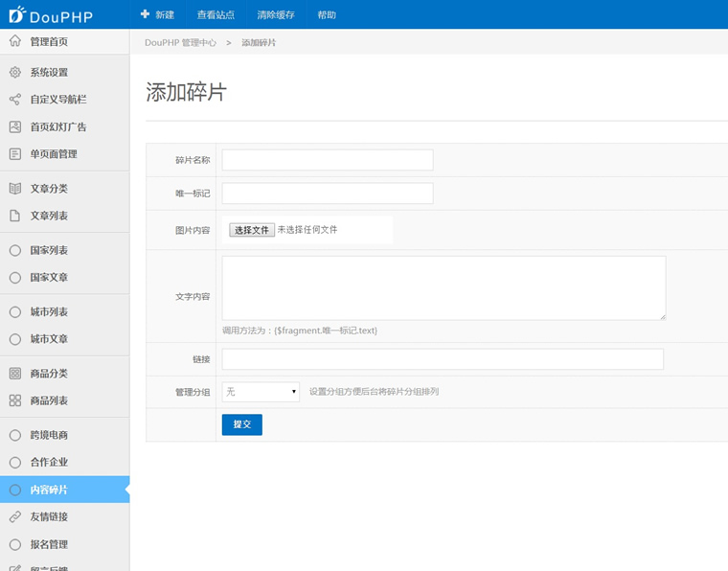The width and height of the screenshot is (728, 571).
Task: Open 商品列表 sidebar entry
Action: [64, 400]
